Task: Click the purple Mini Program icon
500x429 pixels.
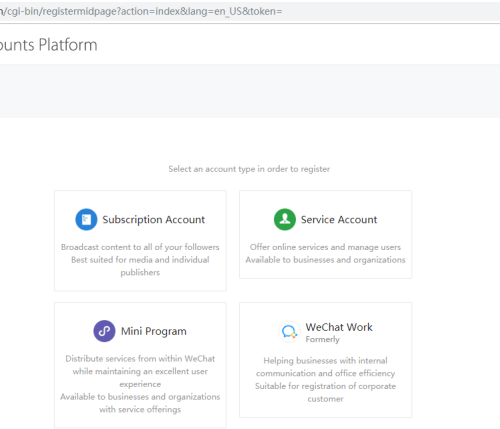Action: click(104, 331)
